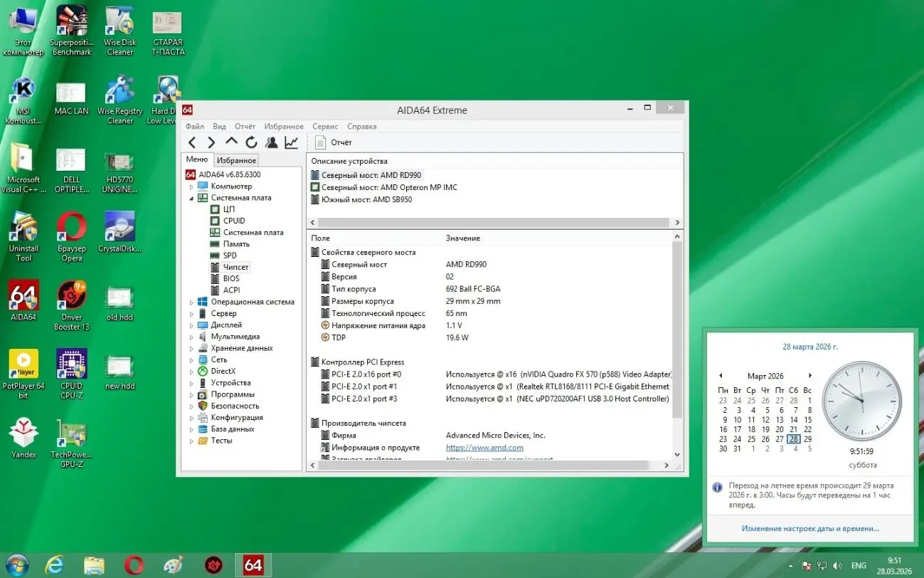The width and height of the screenshot is (924, 578).
Task: Open the Сервис menu
Action: click(x=325, y=126)
